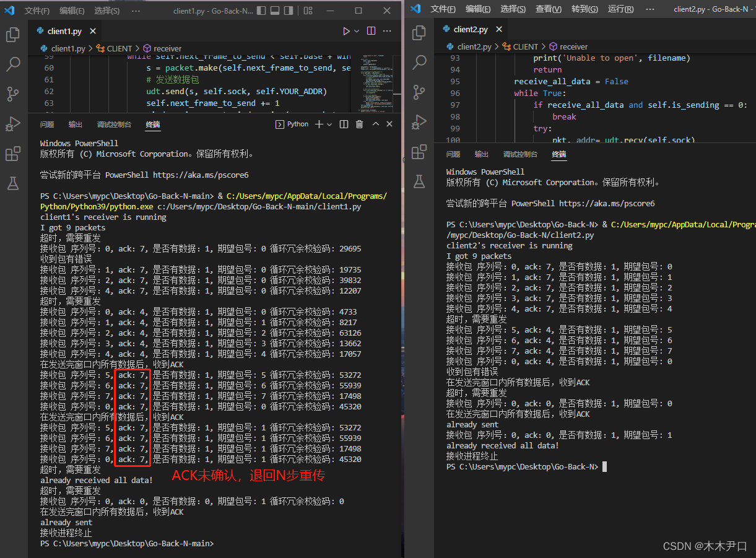Add a new terminal in the client1.py window
Image resolution: width=756 pixels, height=558 pixels.
[319, 124]
